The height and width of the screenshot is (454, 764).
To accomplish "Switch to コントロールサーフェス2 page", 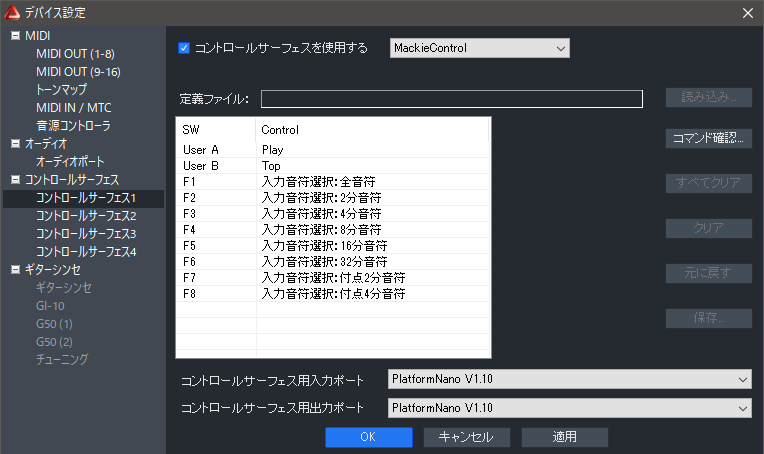I will coord(86,216).
